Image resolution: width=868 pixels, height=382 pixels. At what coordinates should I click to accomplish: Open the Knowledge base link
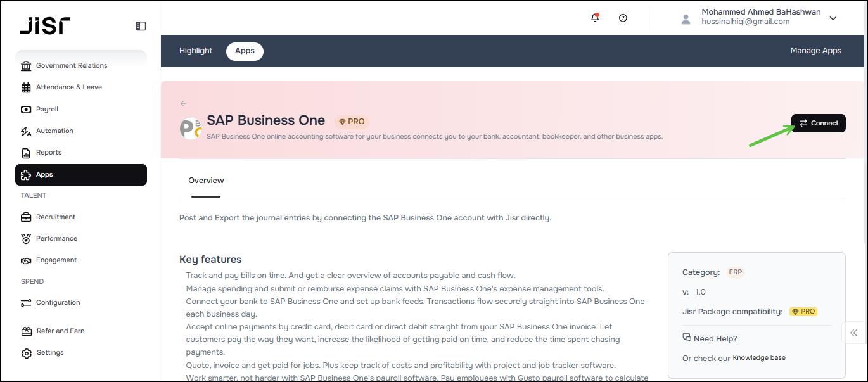[759, 358]
